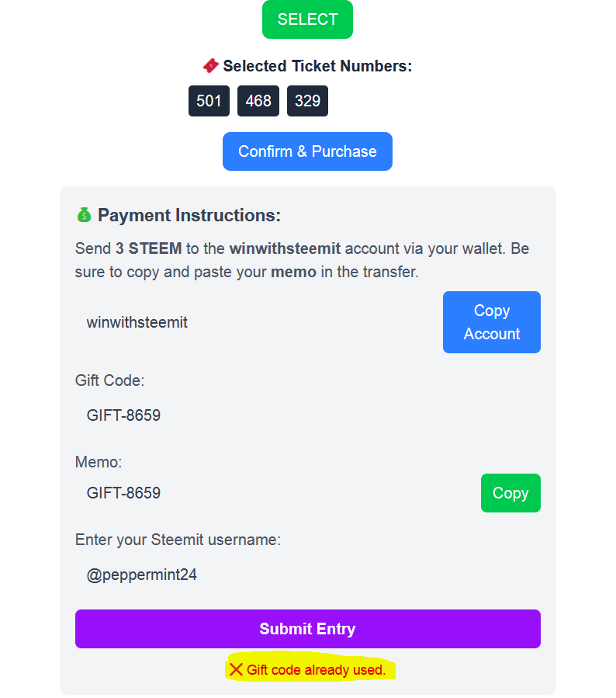Select ticket number 468 chip

pyautogui.click(x=258, y=101)
